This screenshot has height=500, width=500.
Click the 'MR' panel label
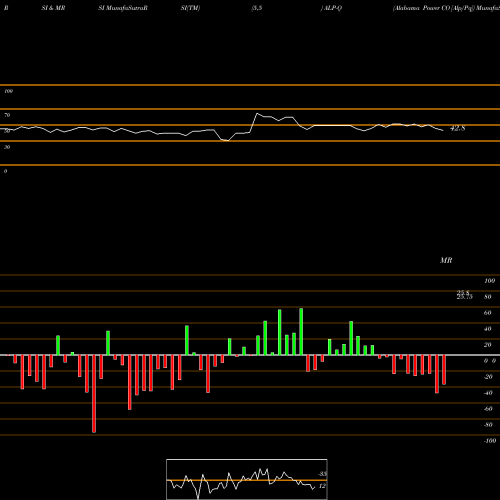446,260
